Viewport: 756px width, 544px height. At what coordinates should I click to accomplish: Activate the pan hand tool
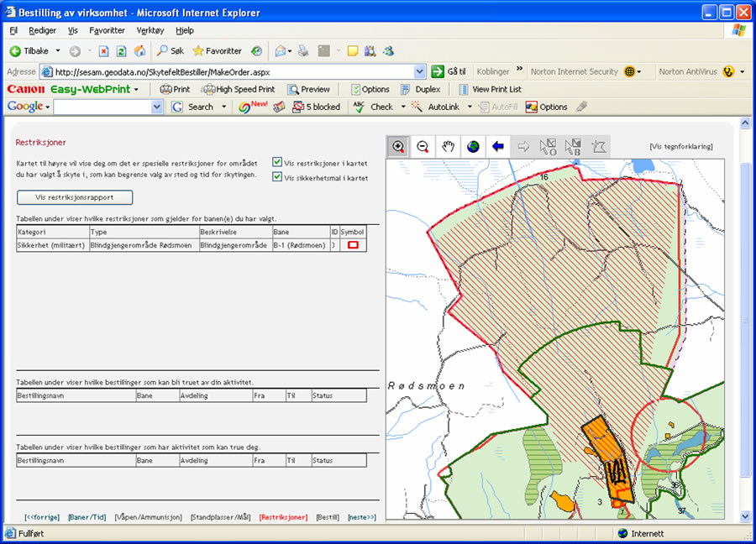point(449,146)
